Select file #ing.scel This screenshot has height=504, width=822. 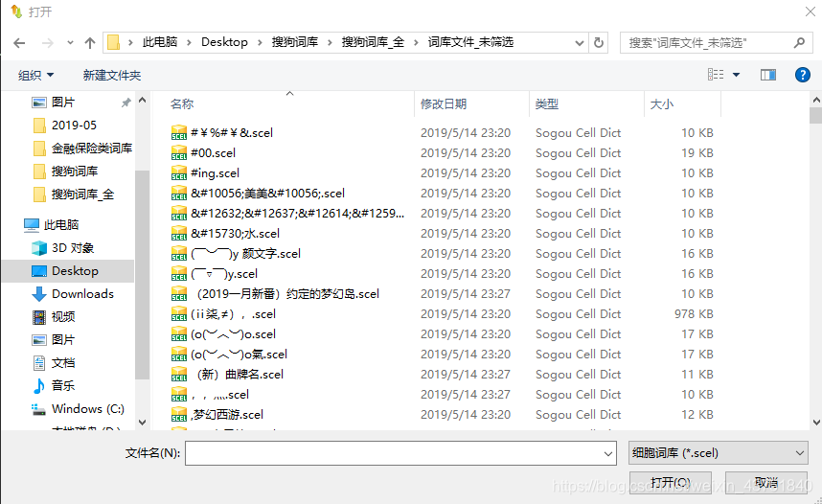(215, 173)
